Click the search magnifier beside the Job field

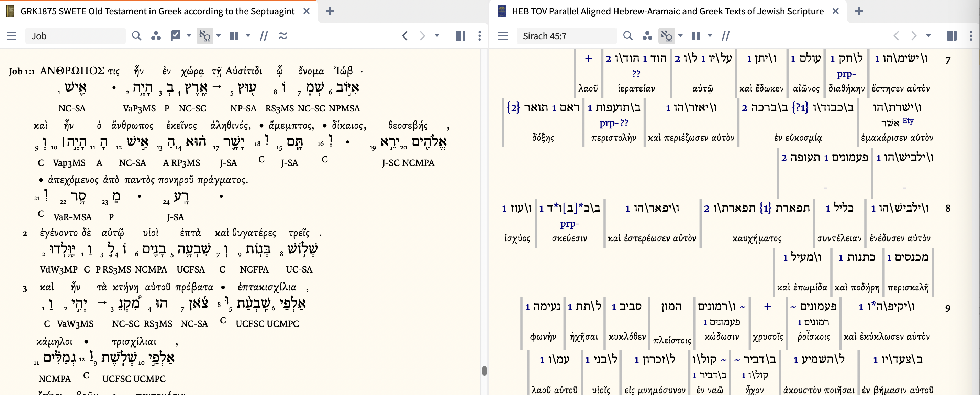pyautogui.click(x=137, y=36)
